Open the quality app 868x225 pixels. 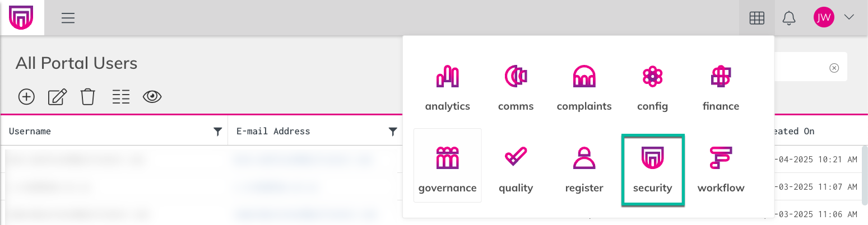tap(516, 165)
